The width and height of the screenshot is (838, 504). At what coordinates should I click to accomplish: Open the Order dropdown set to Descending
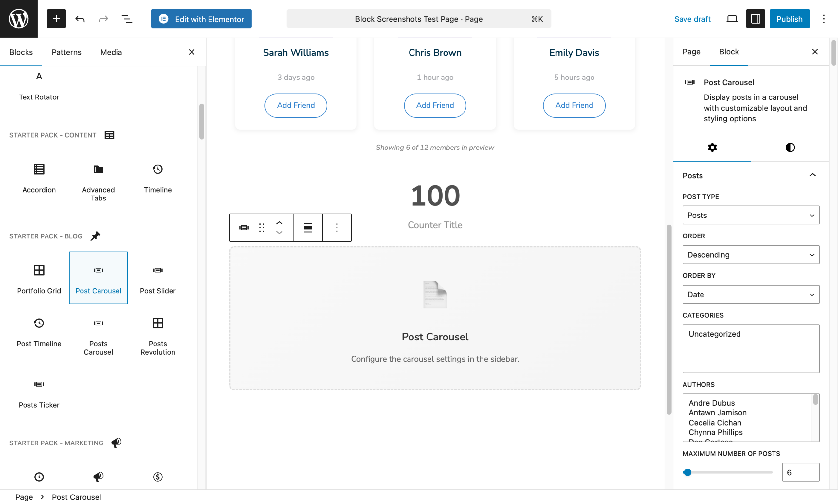tap(750, 255)
